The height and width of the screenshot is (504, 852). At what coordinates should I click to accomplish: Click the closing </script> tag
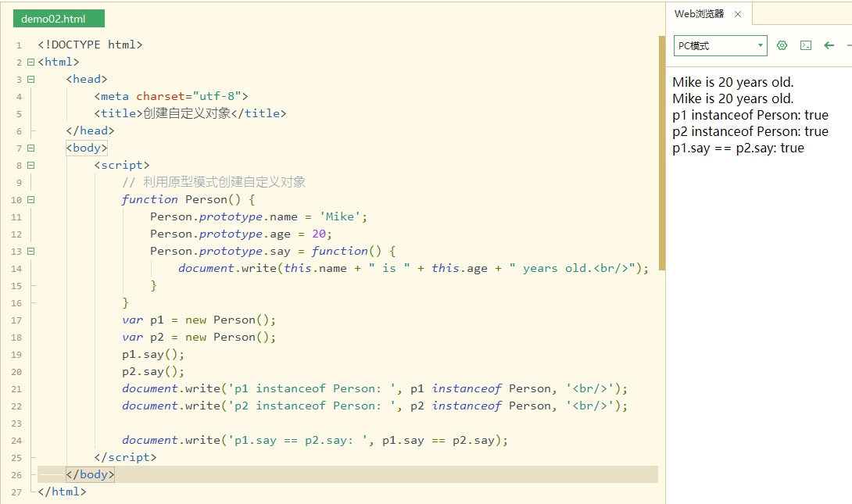coord(126,458)
